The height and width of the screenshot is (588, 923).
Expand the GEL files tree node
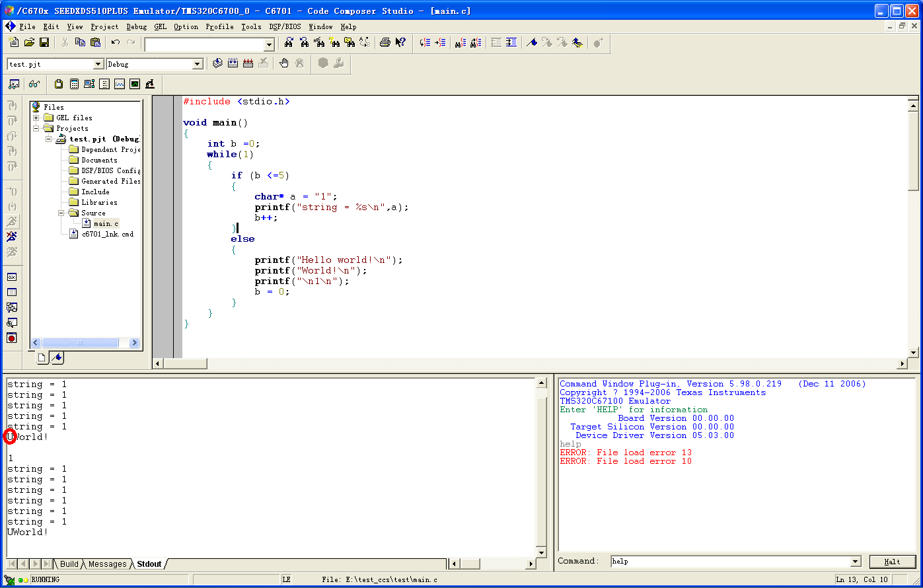36,118
